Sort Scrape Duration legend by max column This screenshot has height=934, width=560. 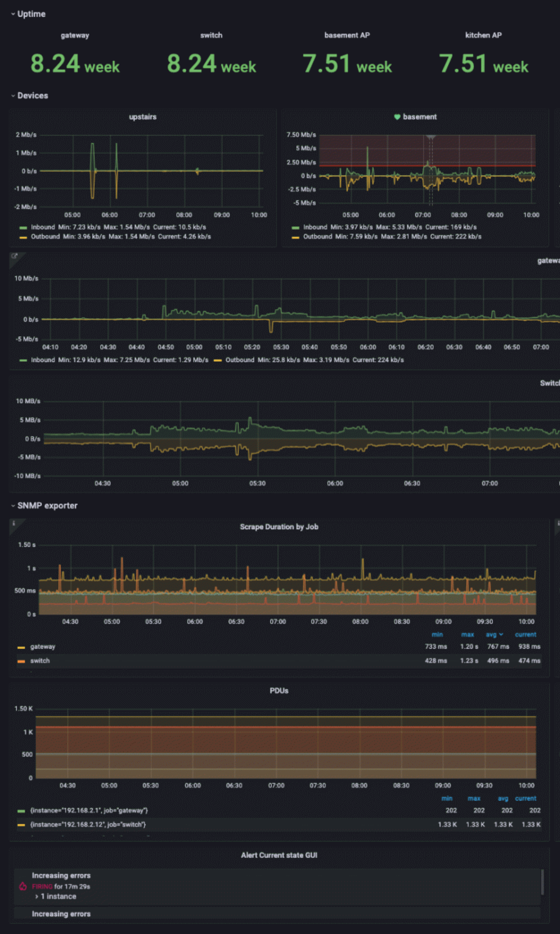tap(467, 635)
